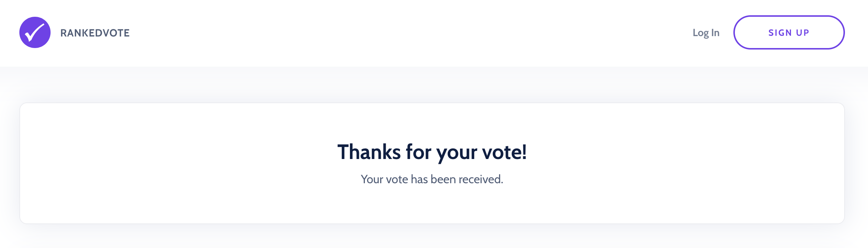
Task: Click the word "received." in the confirmation text
Action: (481, 179)
